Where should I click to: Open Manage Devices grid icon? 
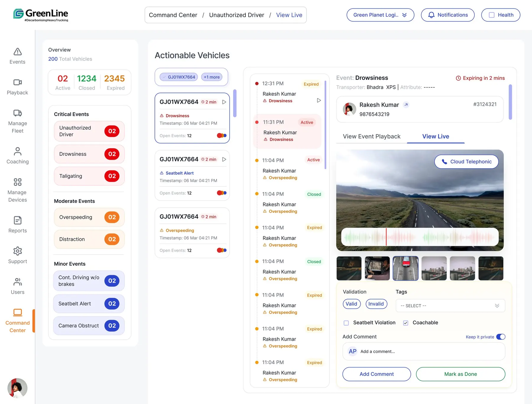click(x=18, y=182)
